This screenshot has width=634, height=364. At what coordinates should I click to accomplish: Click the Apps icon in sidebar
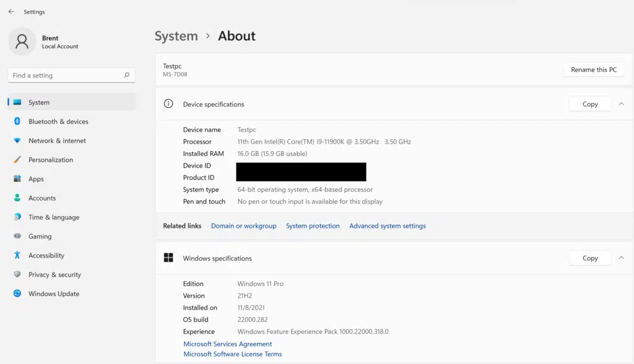point(17,178)
